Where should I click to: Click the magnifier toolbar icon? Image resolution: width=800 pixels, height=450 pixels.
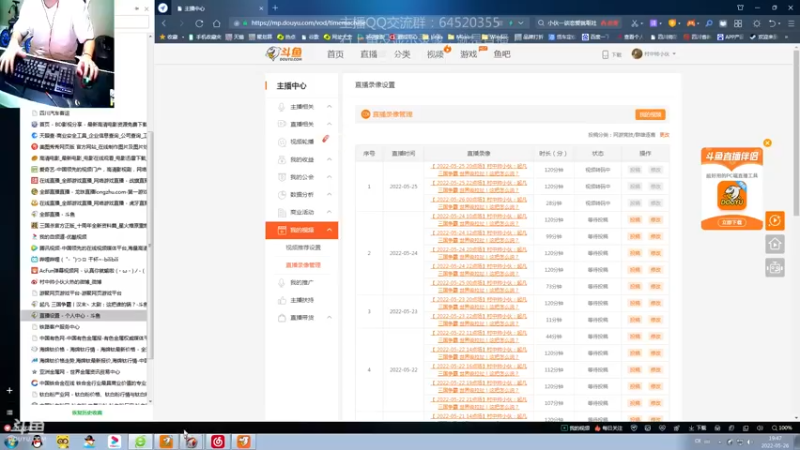708,23
